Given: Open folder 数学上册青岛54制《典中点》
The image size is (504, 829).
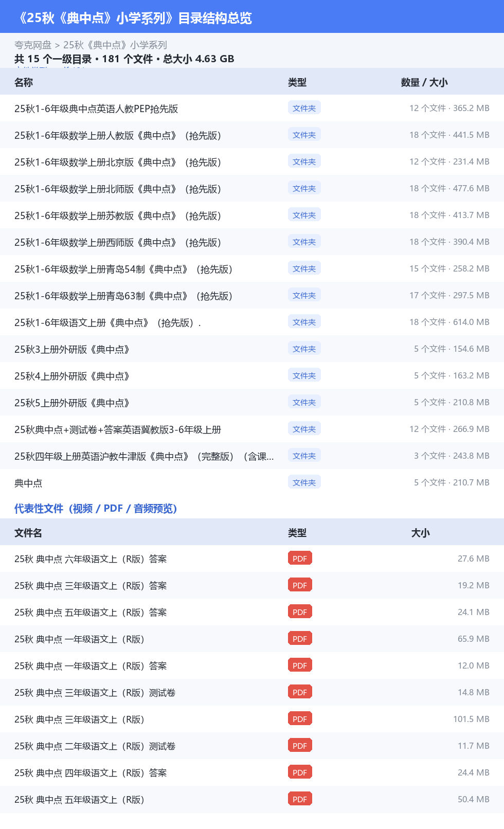Looking at the screenshot, I should [x=123, y=269].
